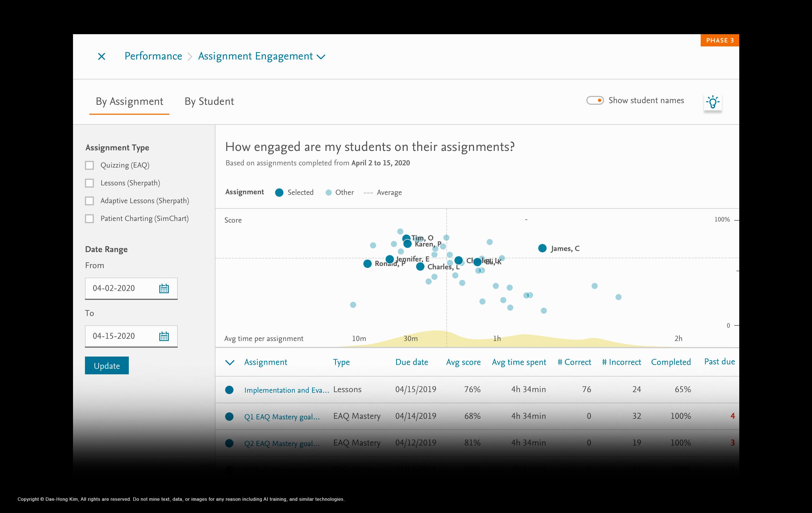Screen dimensions: 812x513
Task: Tick Patient Charting (SimChart) checkbox
Action: click(89, 219)
